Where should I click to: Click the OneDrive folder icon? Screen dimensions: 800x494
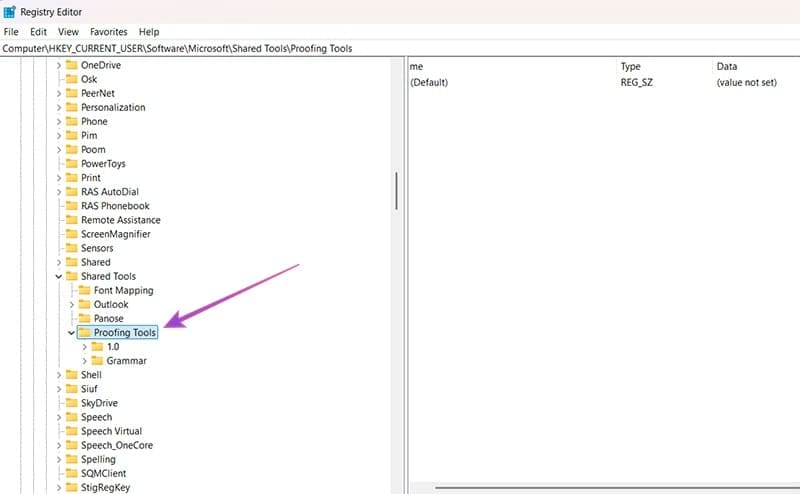(x=71, y=65)
